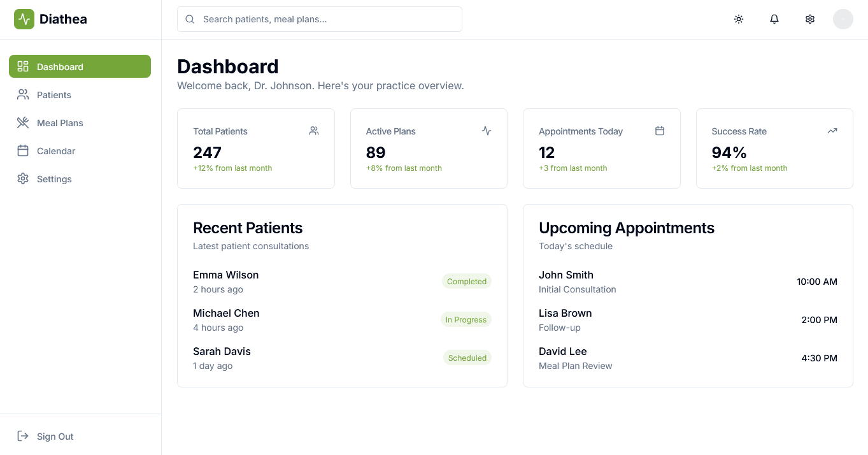Screen dimensions: 868x455
Task: Open the user avatar in top right
Action: tap(843, 19)
